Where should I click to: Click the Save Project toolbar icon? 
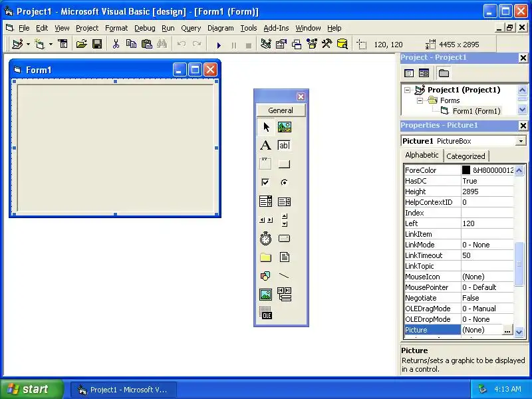97,44
